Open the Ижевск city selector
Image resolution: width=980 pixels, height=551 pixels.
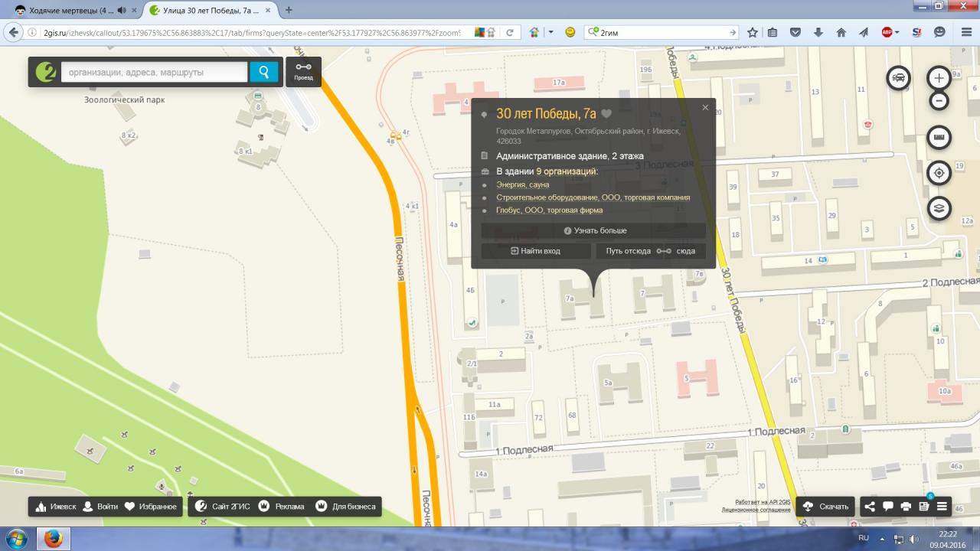click(57, 507)
